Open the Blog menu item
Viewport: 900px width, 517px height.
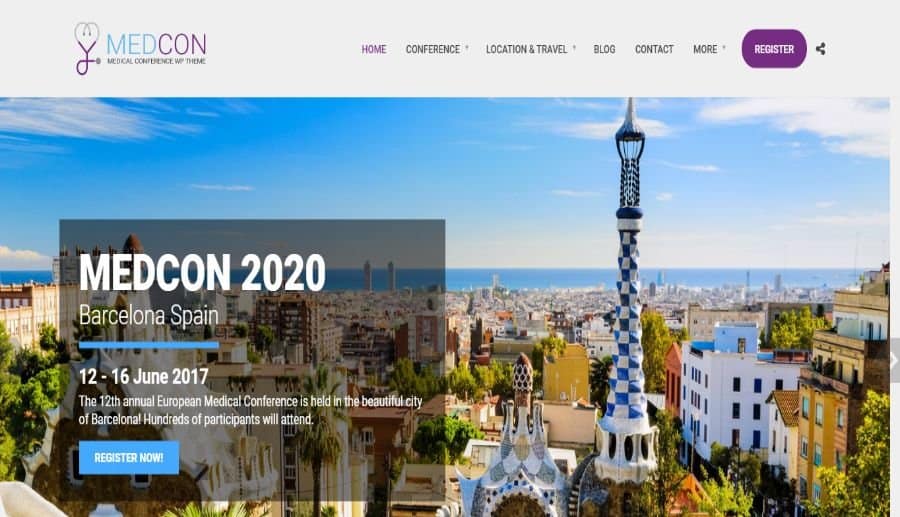point(604,49)
